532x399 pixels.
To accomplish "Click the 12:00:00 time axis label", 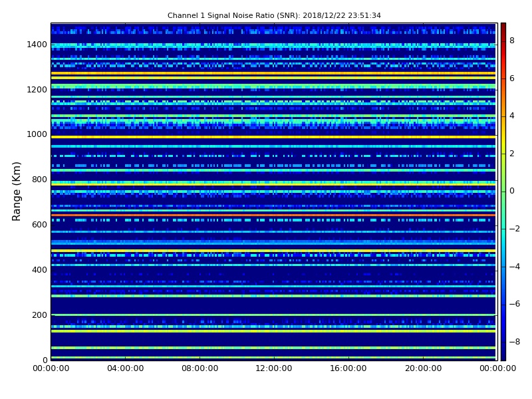I will (274, 368).
